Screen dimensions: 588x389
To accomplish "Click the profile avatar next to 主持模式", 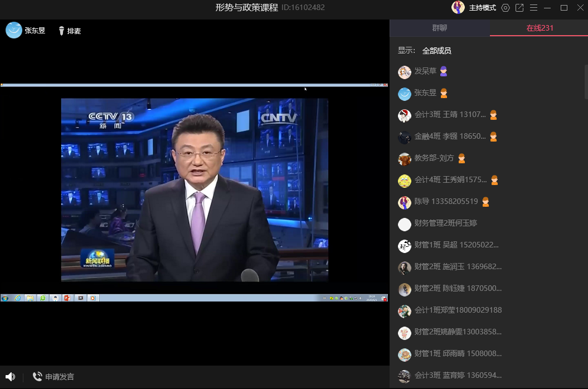I will tap(458, 8).
